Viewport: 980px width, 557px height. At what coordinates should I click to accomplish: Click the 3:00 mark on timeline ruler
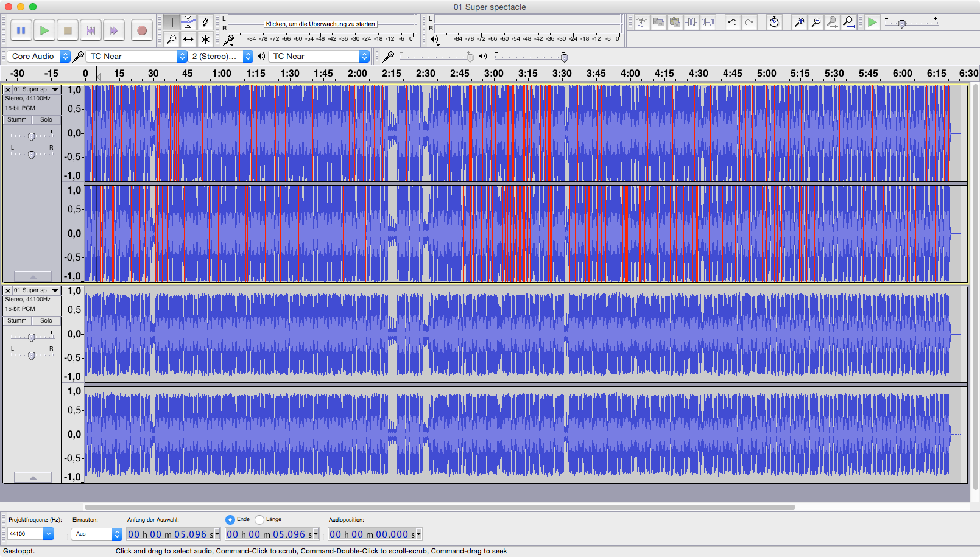(494, 74)
